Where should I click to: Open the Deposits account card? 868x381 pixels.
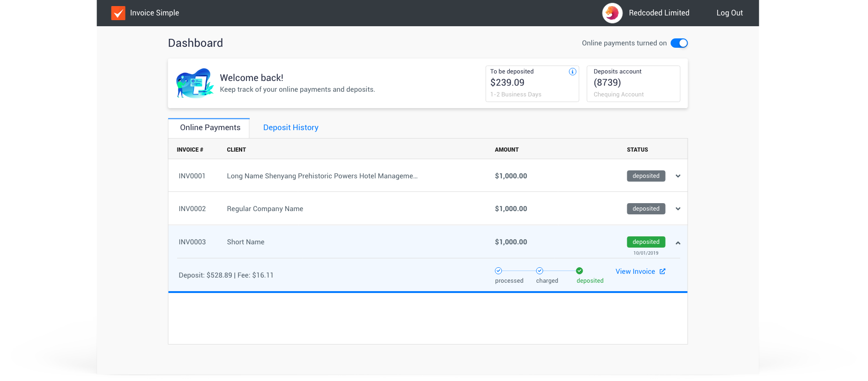[633, 83]
